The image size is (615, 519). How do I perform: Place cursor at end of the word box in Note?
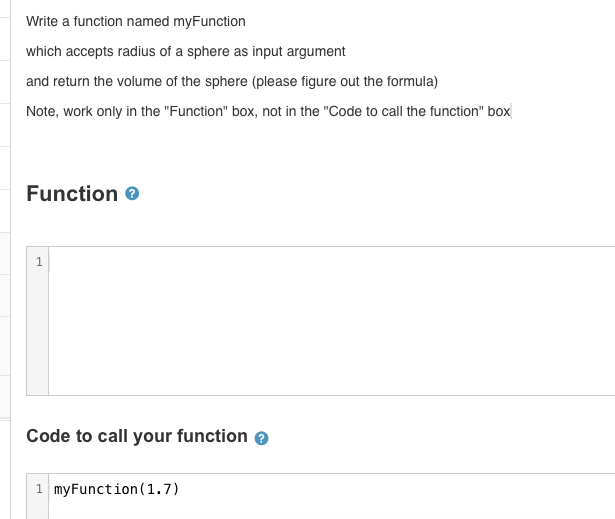tap(511, 111)
